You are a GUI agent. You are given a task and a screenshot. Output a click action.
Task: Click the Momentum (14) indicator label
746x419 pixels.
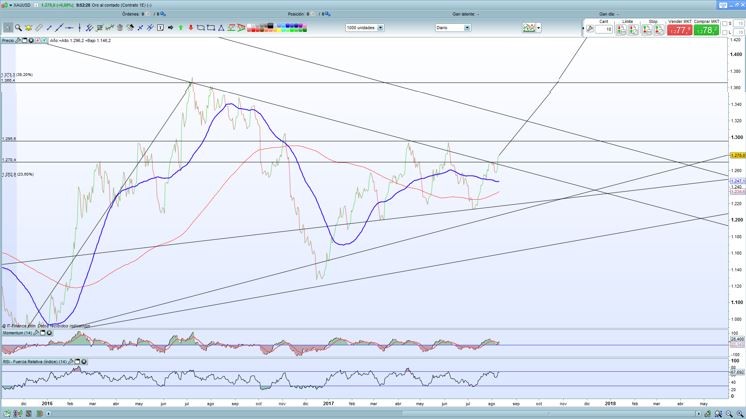coord(17,333)
